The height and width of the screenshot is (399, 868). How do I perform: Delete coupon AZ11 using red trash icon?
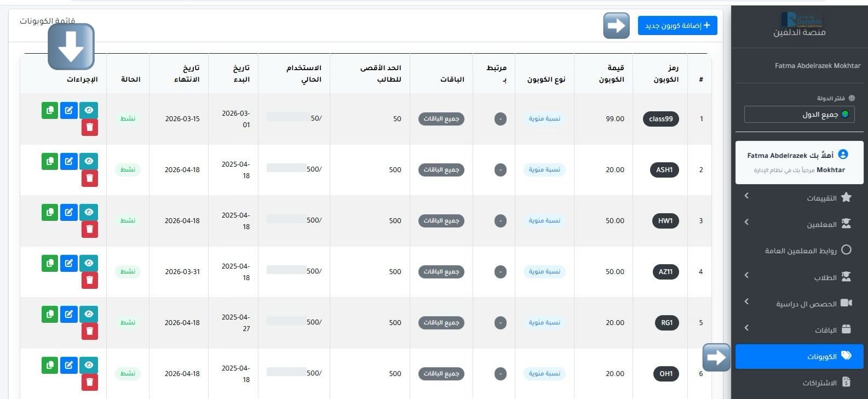tap(90, 280)
